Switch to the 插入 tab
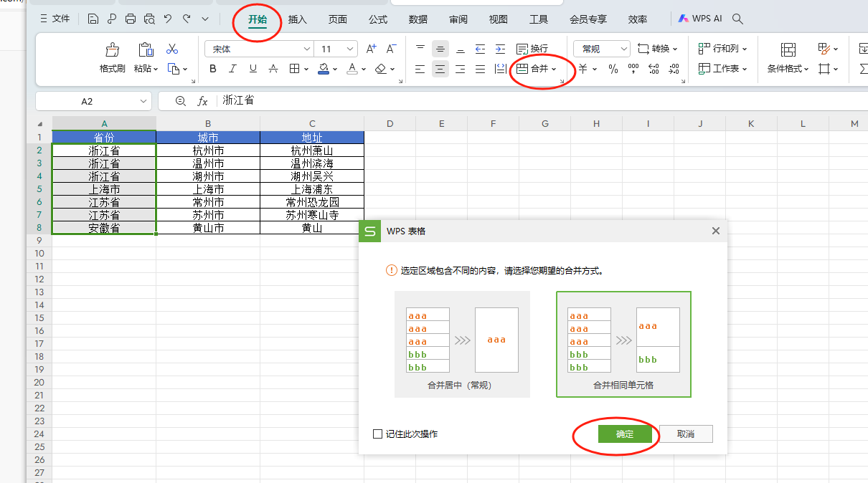868x483 pixels. click(x=298, y=19)
